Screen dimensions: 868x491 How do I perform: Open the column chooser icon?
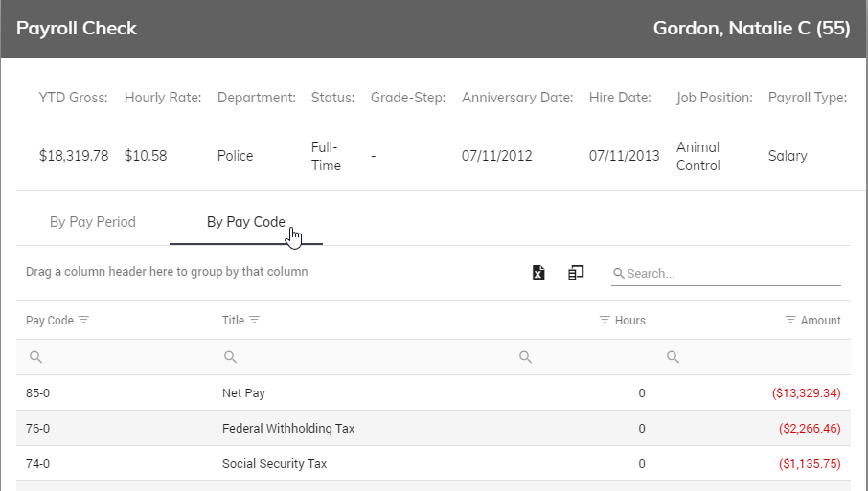pyautogui.click(x=576, y=273)
